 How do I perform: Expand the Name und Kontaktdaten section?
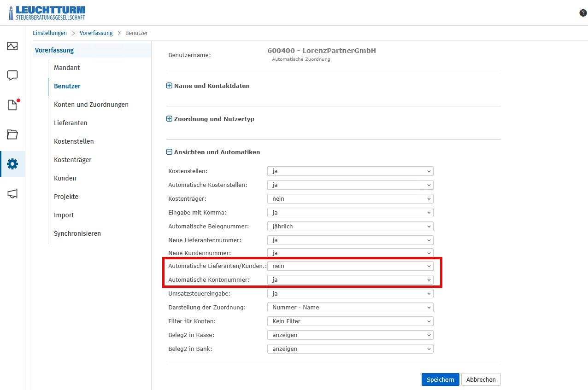tap(208, 86)
